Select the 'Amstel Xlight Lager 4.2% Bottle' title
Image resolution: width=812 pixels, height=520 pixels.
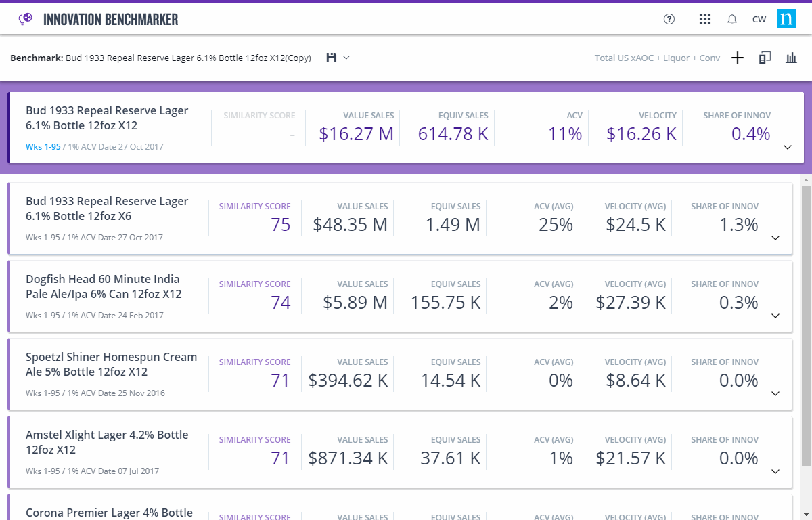[107, 442]
